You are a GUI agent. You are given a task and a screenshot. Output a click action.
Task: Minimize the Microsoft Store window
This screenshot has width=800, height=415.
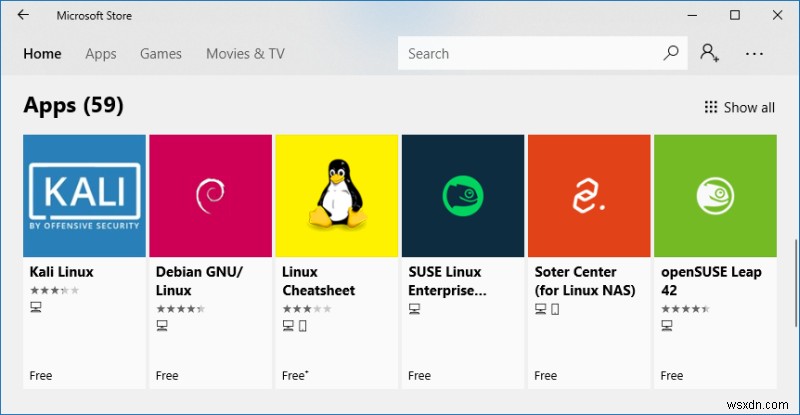692,15
